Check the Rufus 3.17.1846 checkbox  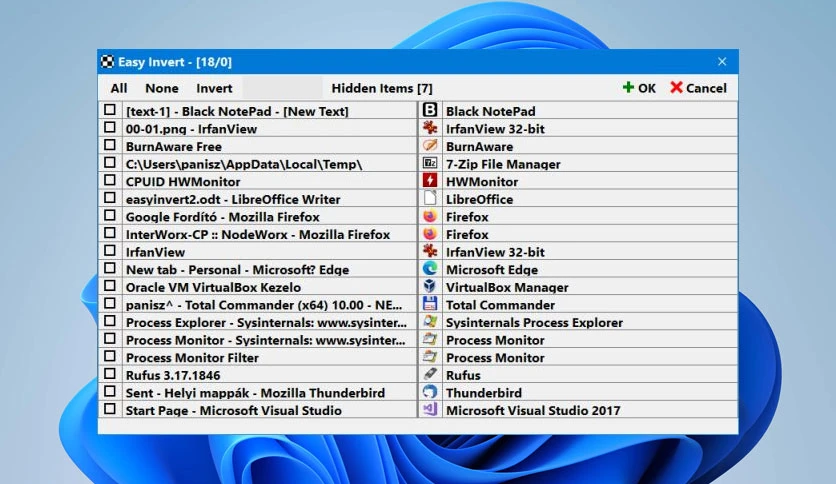[x=110, y=373]
